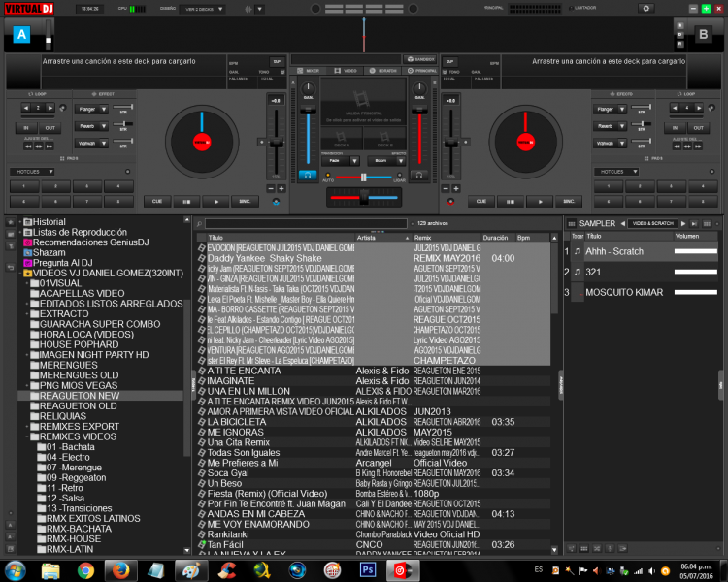
Task: Click deck B headphone cue button
Action: (x=419, y=175)
